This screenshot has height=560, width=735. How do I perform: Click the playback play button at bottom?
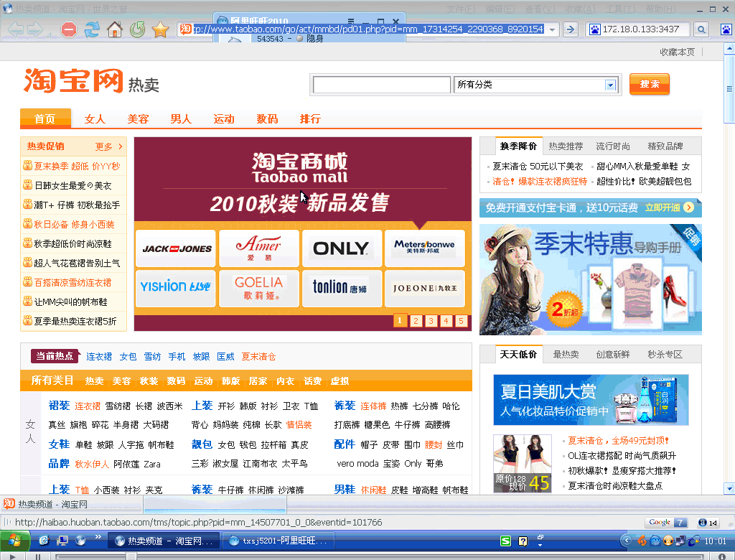click(13, 556)
